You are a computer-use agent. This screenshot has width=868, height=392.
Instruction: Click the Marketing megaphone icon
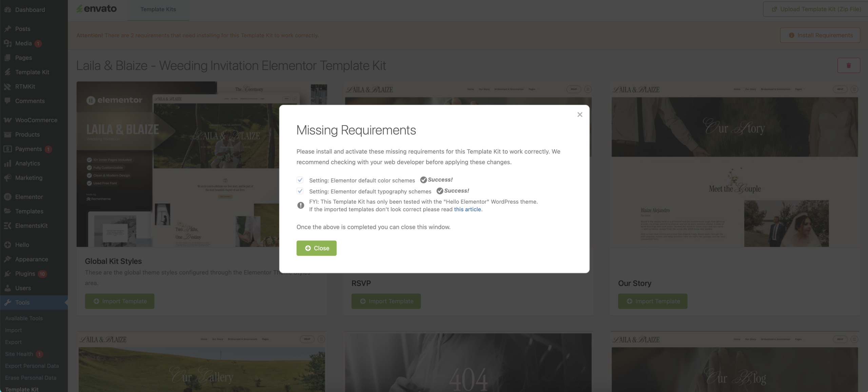point(7,178)
